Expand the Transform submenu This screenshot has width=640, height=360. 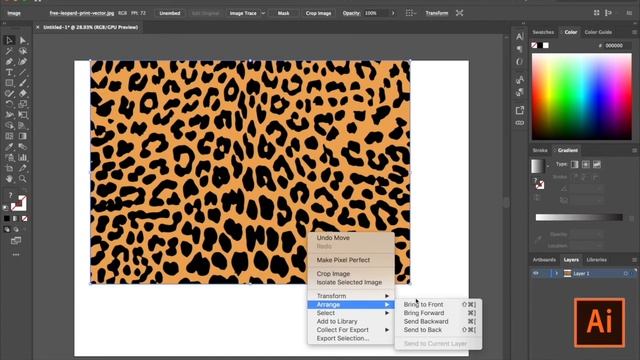coord(351,296)
